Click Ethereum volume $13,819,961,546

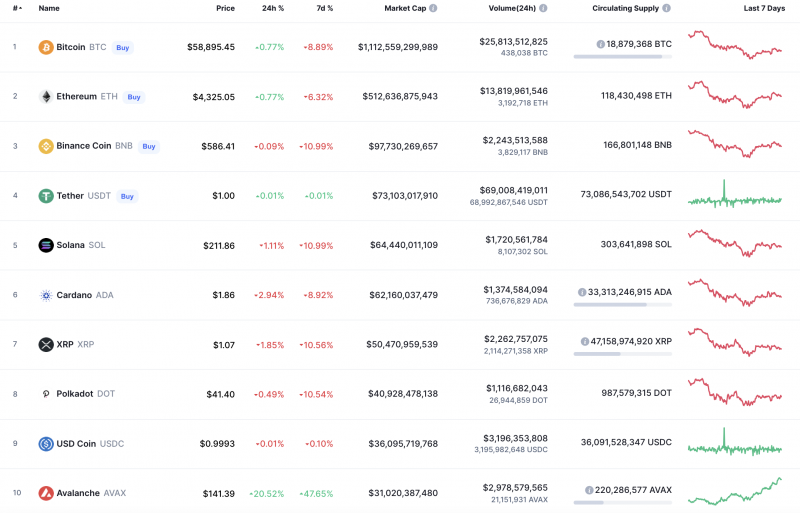[x=514, y=91]
